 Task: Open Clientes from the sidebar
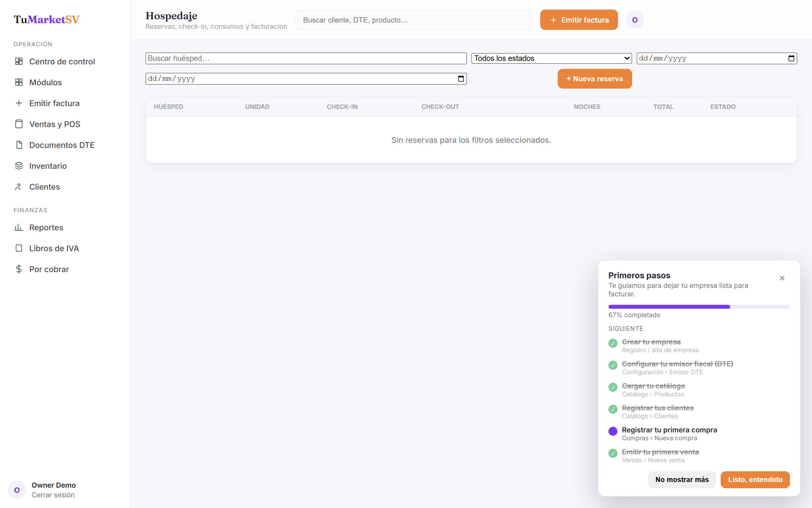tap(45, 187)
